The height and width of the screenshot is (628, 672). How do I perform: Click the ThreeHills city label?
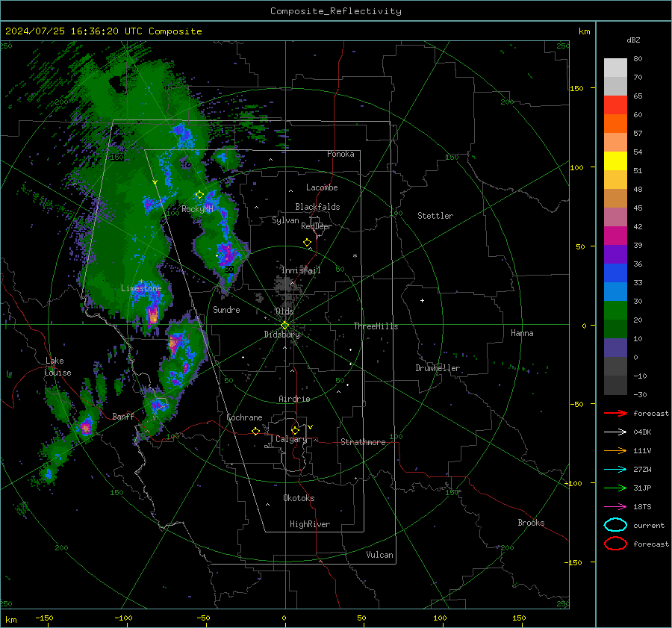376,326
